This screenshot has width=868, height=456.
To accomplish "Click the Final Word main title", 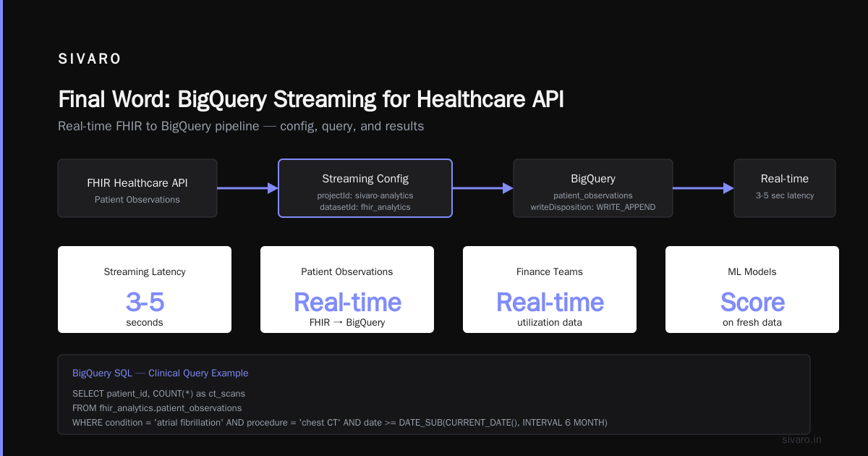I will coord(311,99).
